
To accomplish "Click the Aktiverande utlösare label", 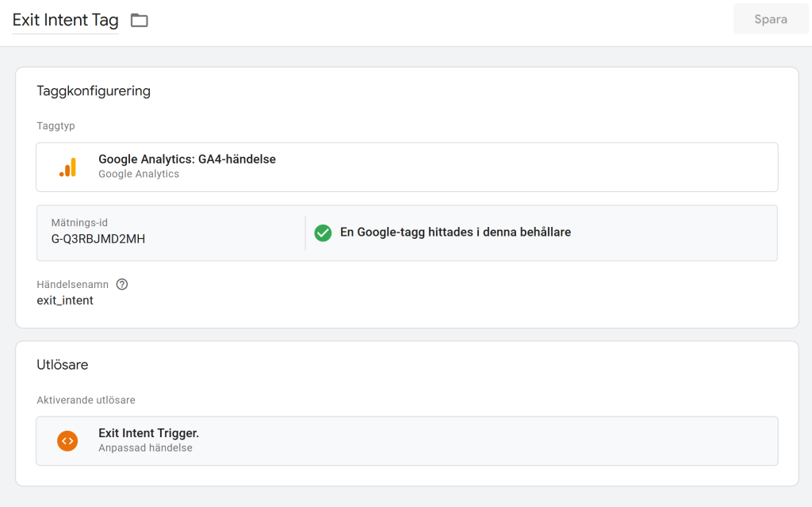I will [86, 400].
